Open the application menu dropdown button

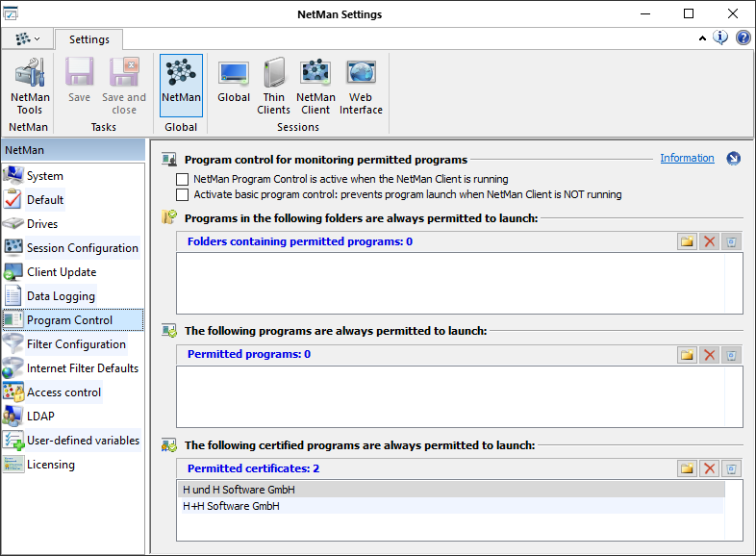pos(27,38)
